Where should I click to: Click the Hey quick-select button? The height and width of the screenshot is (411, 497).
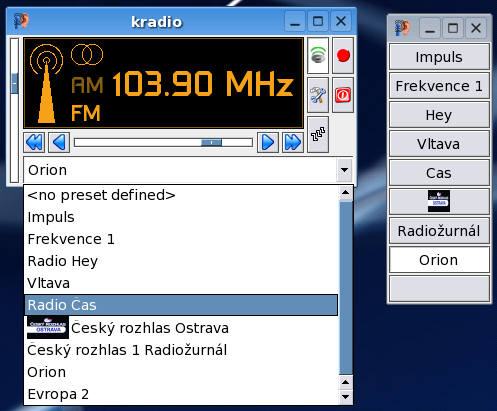click(x=439, y=115)
